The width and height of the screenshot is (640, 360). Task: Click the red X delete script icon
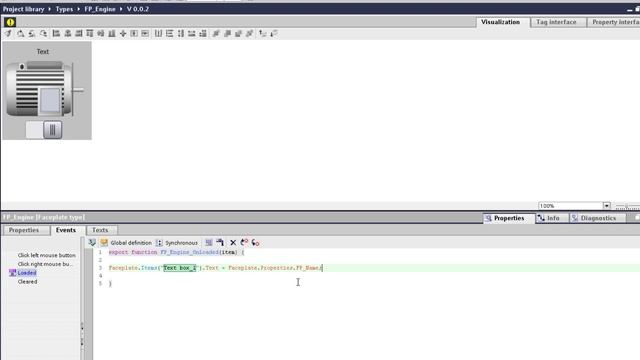(233, 242)
